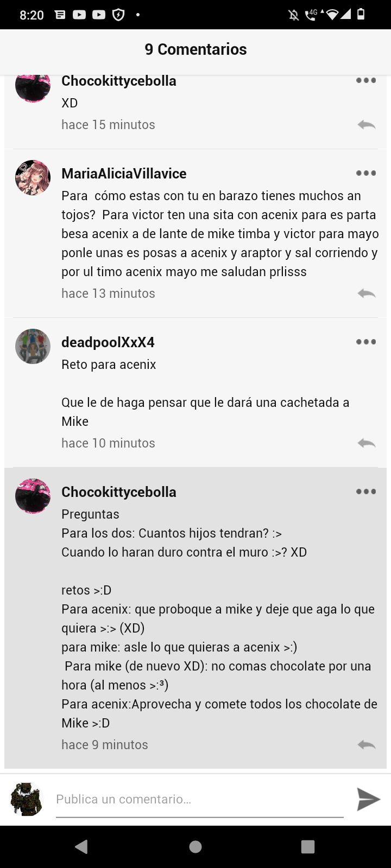Tap the Android home navigation button

(x=195, y=847)
